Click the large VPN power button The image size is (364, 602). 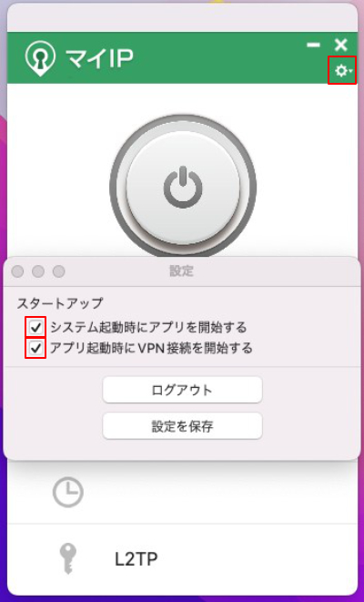pyautogui.click(x=183, y=186)
